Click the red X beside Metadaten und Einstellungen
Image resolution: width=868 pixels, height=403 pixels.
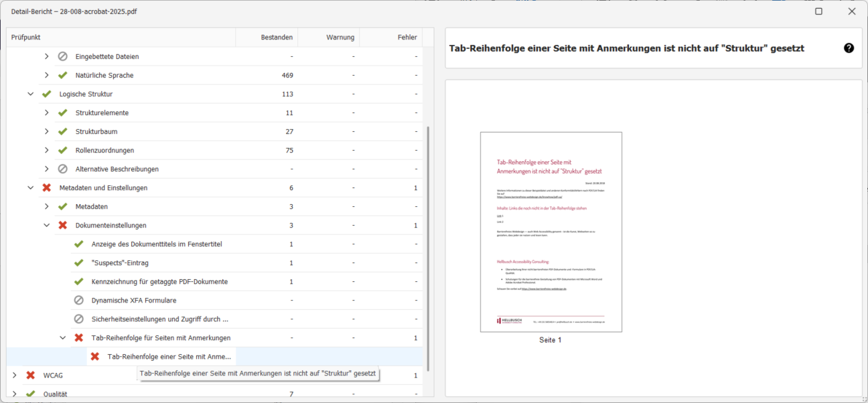click(46, 187)
